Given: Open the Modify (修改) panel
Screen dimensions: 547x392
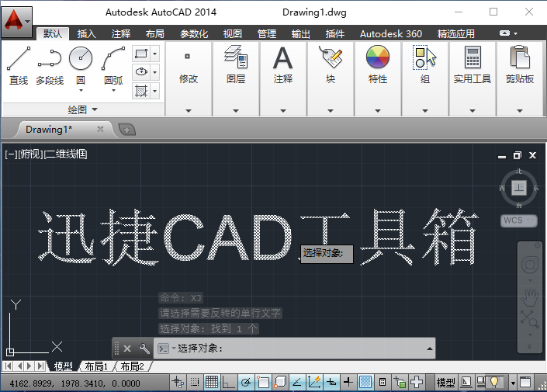Looking at the screenshot, I should pyautogui.click(x=189, y=78).
